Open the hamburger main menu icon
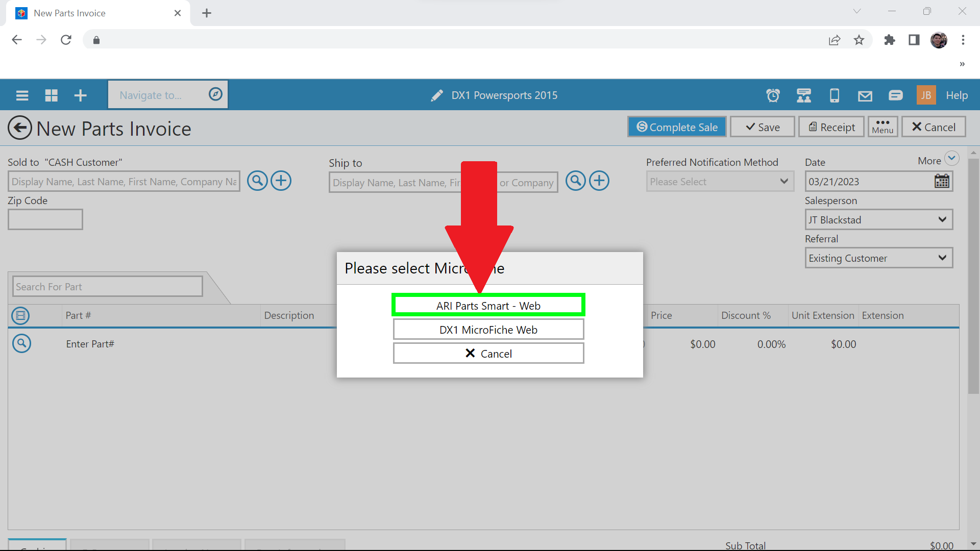The width and height of the screenshot is (980, 551). (22, 95)
